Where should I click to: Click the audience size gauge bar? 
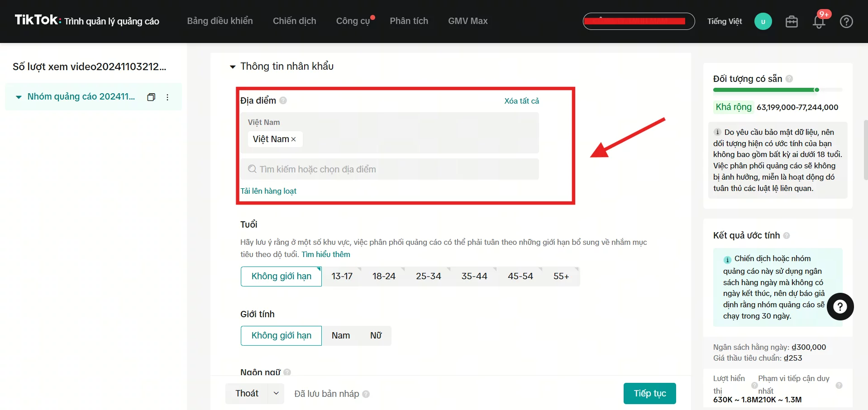tap(777, 90)
